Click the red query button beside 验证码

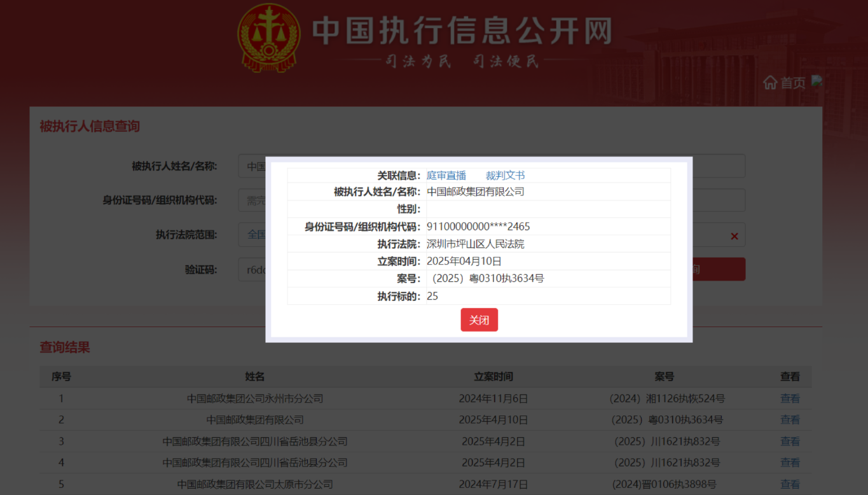(719, 269)
